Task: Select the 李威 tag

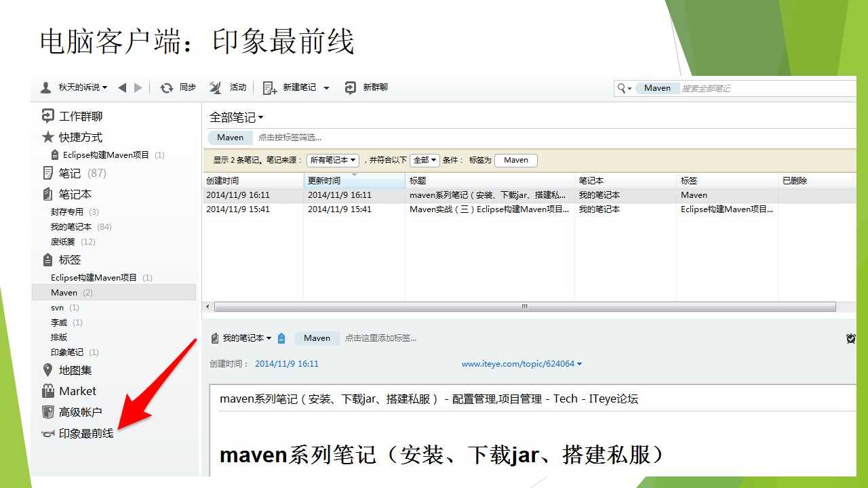Action: click(66, 322)
